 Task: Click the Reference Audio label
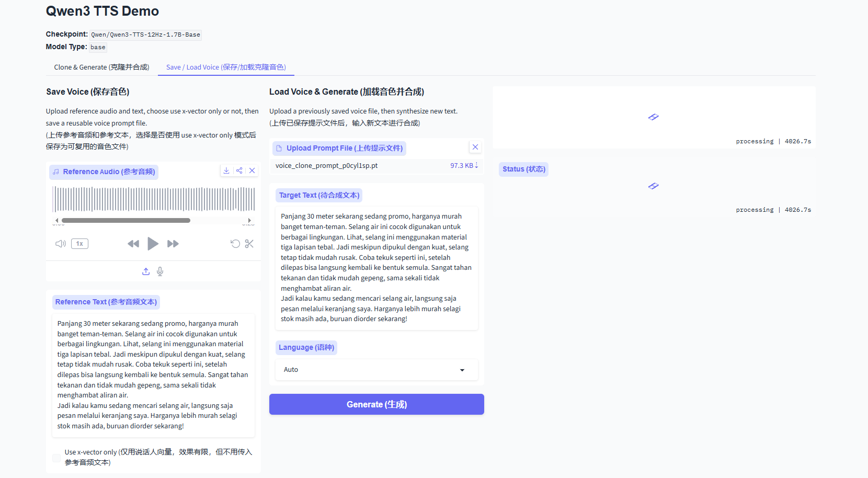pos(104,172)
